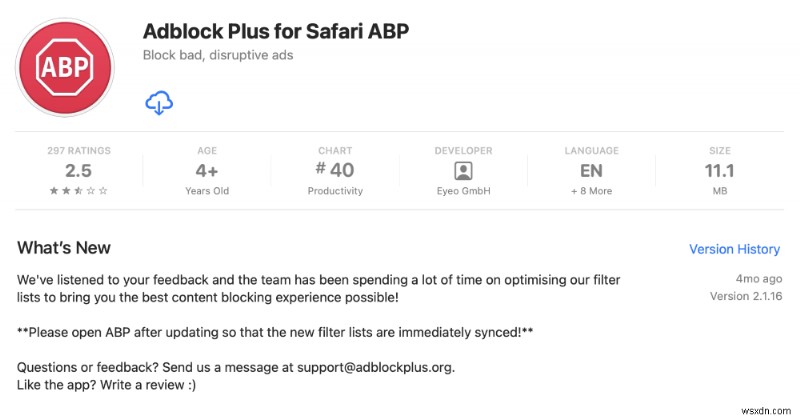
Task: Click the developer person icon
Action: pyautogui.click(x=463, y=170)
